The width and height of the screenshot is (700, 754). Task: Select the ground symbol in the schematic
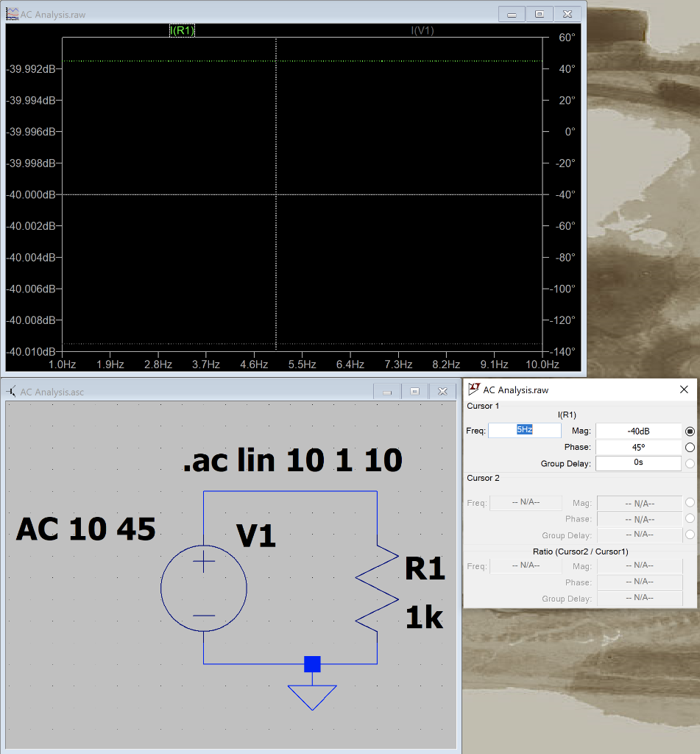click(313, 694)
